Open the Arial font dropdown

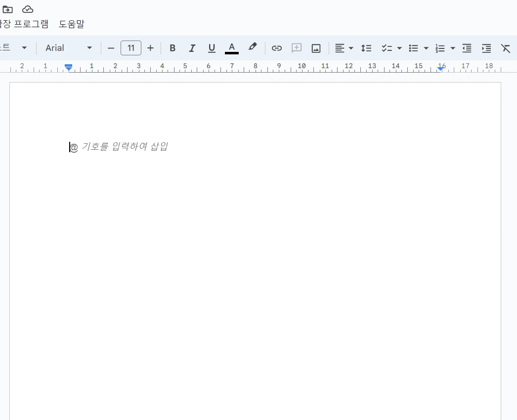click(69, 48)
